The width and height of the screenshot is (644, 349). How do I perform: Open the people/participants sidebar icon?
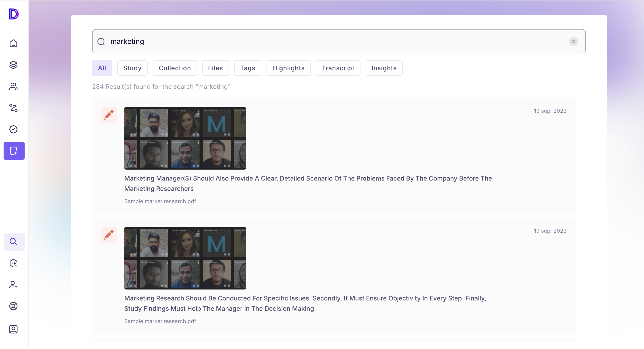pos(13,86)
